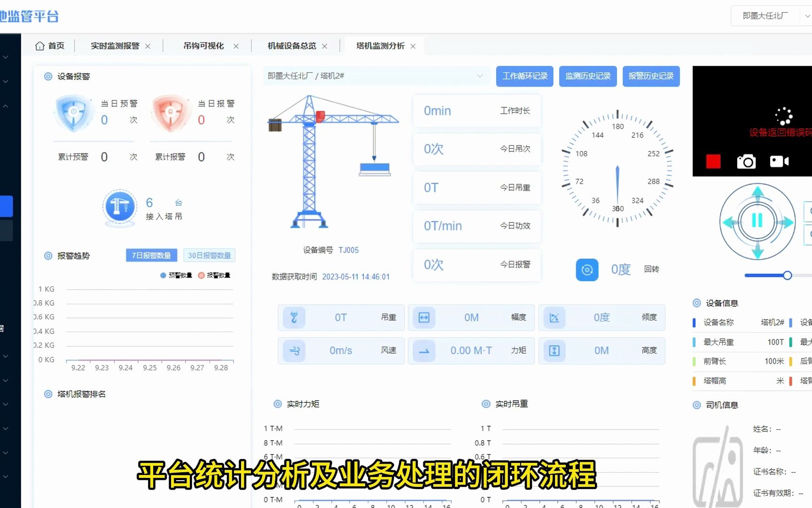This screenshot has height=508, width=812.
Task: Click the 工作时长 0min card
Action: [477, 111]
